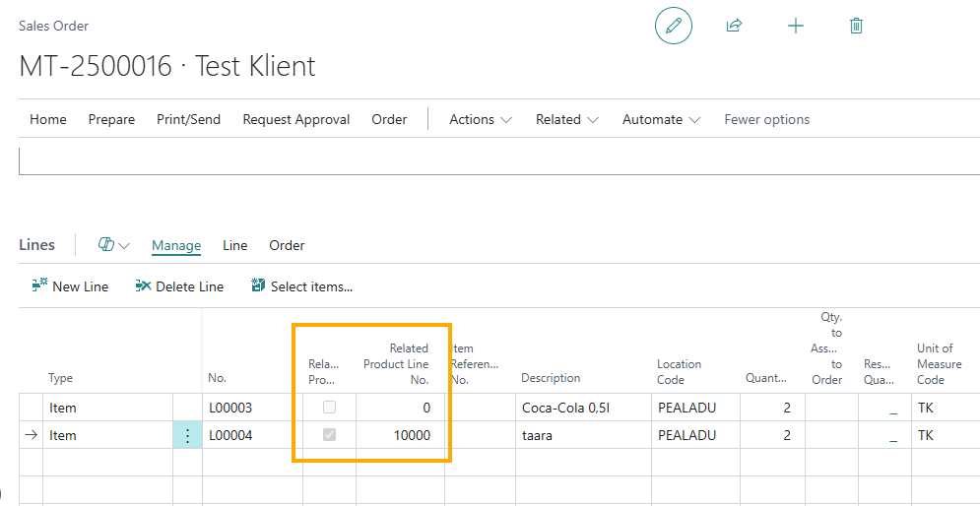Click the Select items... action
Image resolution: width=980 pixels, height=506 pixels.
coord(301,286)
